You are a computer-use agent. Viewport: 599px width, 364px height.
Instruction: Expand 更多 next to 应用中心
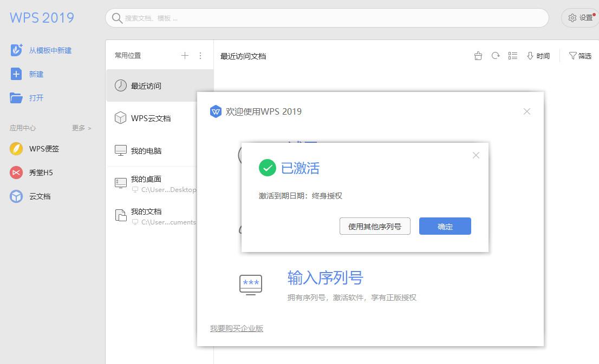click(79, 128)
